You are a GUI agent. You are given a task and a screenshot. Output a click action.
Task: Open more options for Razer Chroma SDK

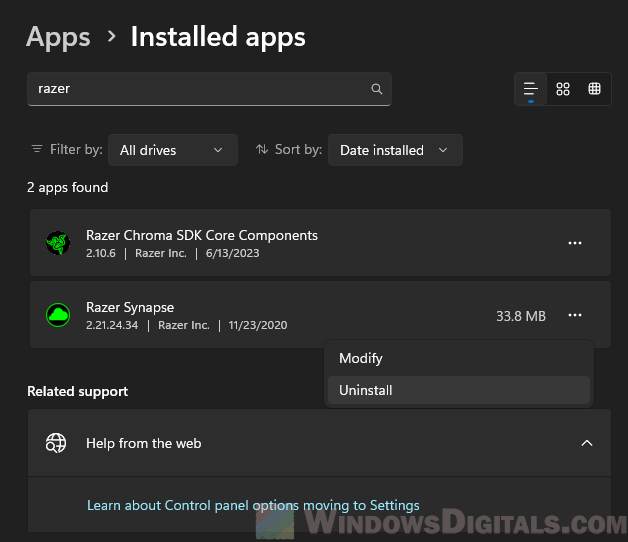coord(575,243)
